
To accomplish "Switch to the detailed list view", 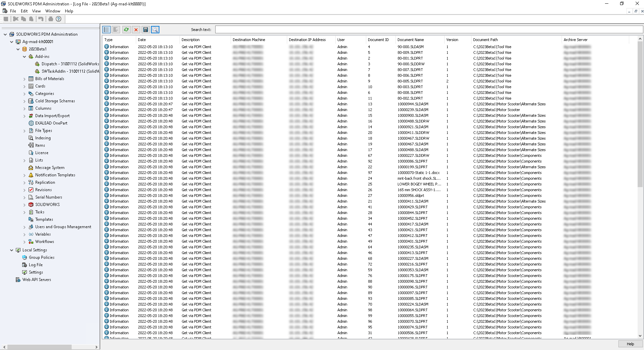I will tap(106, 30).
